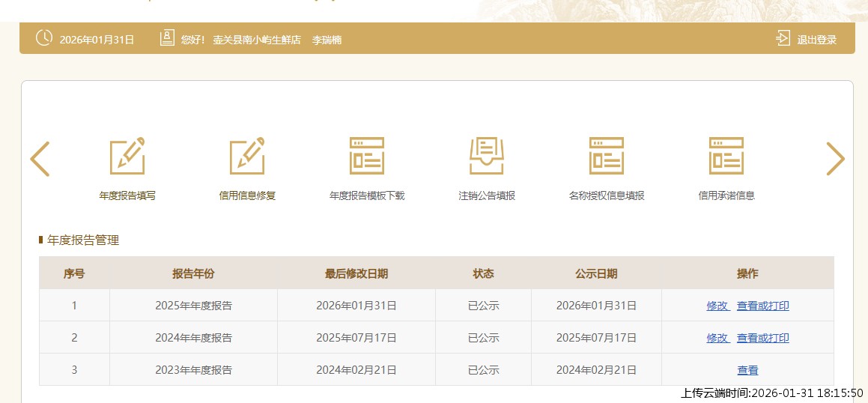The width and height of the screenshot is (868, 403).
Task: Click 修改 for 2024年度报告
Action: (717, 338)
